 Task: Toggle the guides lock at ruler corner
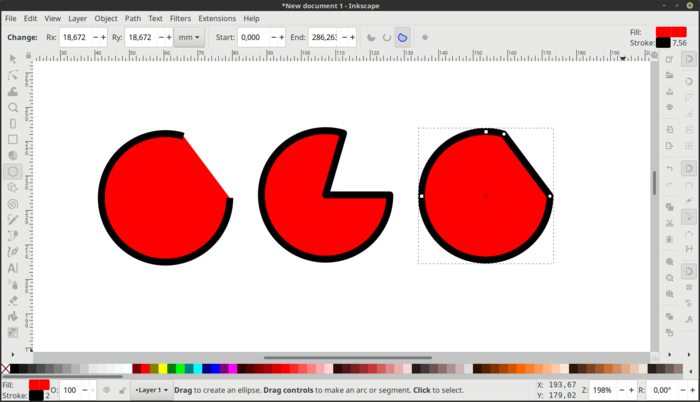[28, 56]
